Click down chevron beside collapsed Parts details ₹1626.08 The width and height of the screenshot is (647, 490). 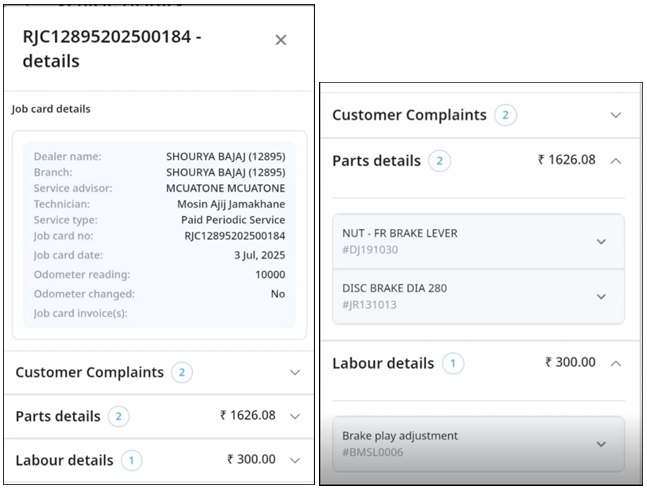pyautogui.click(x=294, y=416)
